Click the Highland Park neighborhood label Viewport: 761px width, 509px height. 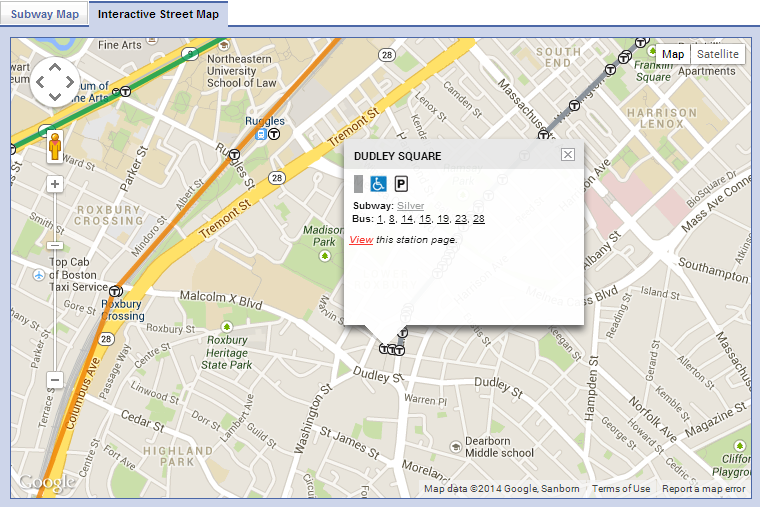coord(178,456)
